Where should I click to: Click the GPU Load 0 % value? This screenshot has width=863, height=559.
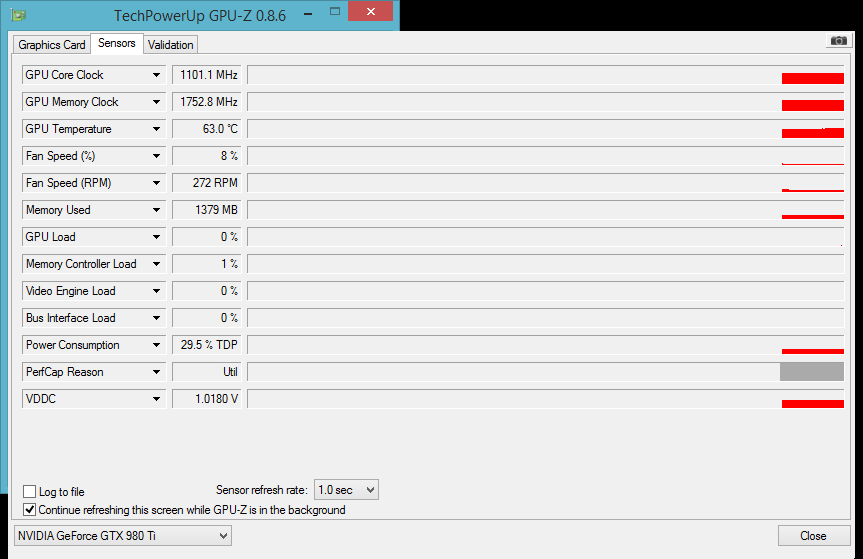[207, 237]
